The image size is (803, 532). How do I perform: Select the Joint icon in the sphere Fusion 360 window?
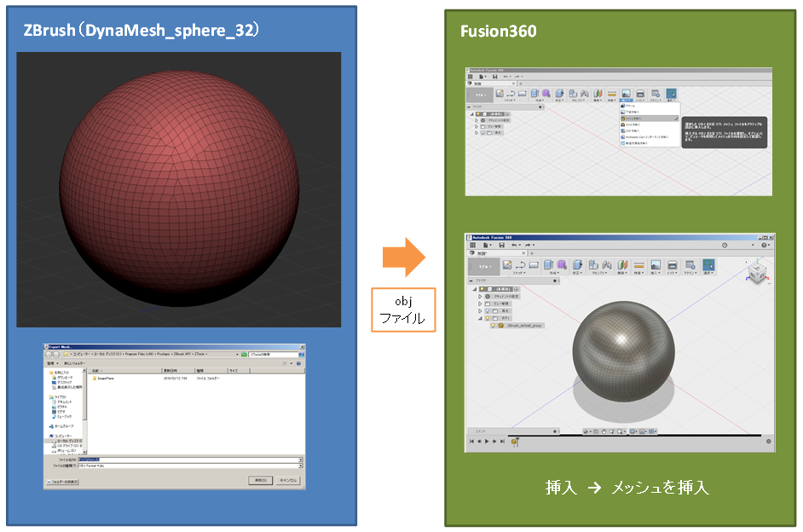tap(607, 264)
